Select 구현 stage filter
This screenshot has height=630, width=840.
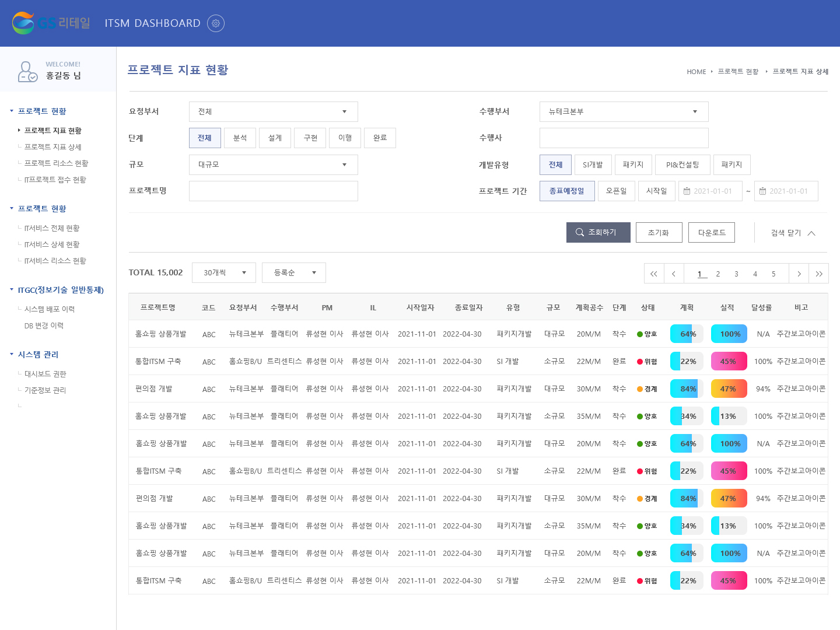tap(310, 138)
